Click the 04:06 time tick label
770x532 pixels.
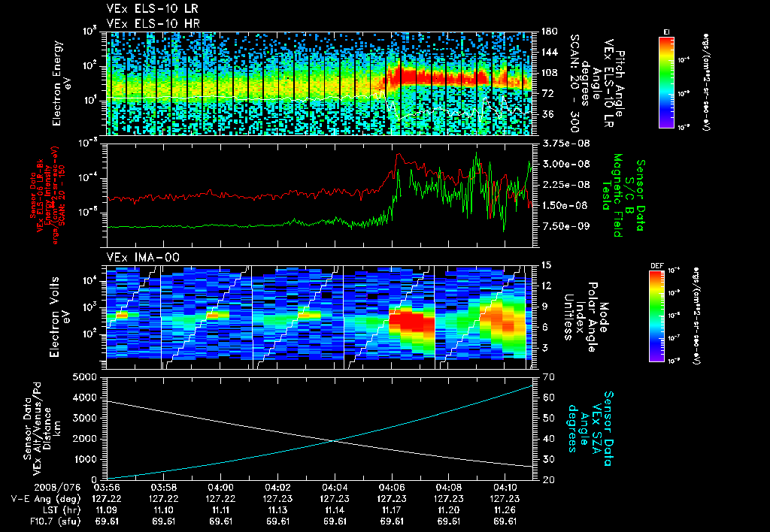[x=392, y=488]
